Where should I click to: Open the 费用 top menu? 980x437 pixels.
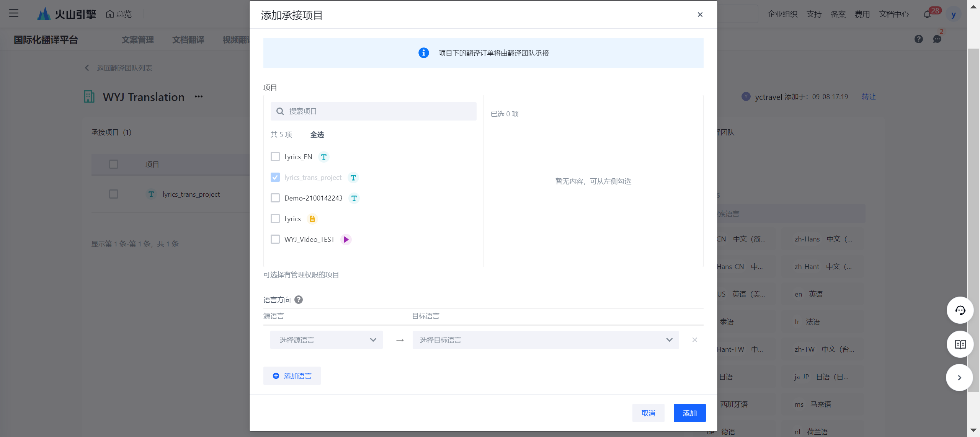(862, 14)
